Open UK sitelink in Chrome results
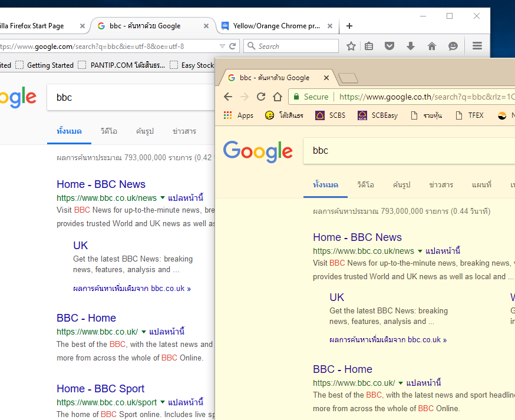This screenshot has height=420, width=515. tap(336, 297)
